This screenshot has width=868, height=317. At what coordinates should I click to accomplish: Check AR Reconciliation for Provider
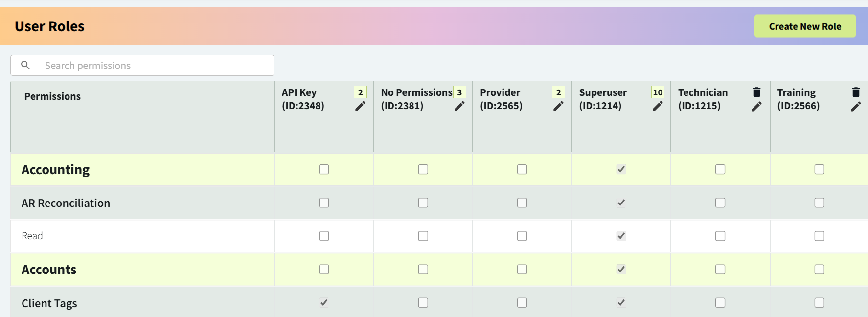(522, 203)
